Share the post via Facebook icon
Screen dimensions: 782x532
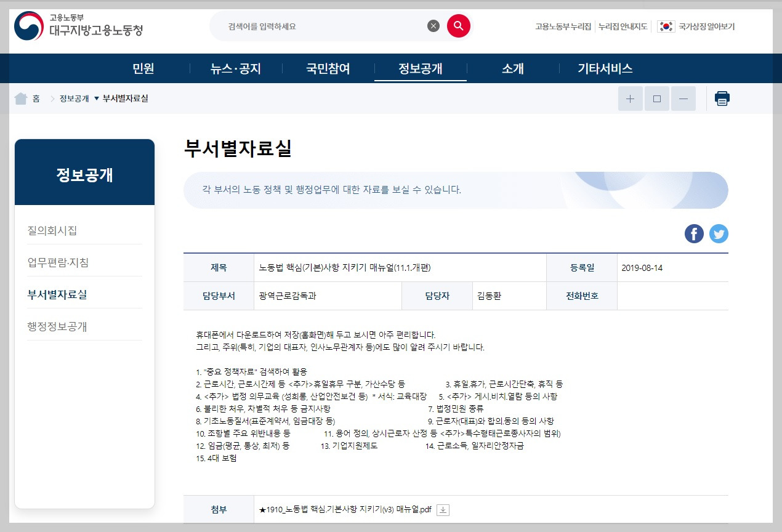click(x=694, y=233)
